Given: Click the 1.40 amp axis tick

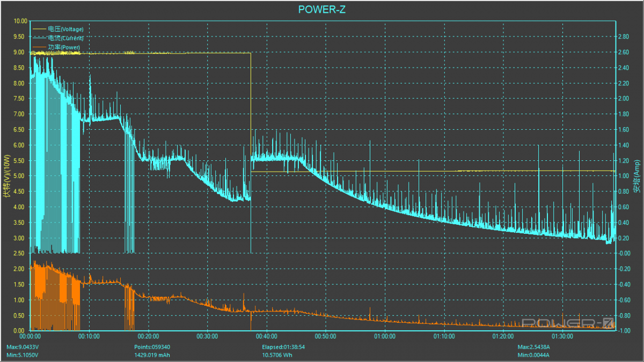Looking at the screenshot, I should pos(623,145).
